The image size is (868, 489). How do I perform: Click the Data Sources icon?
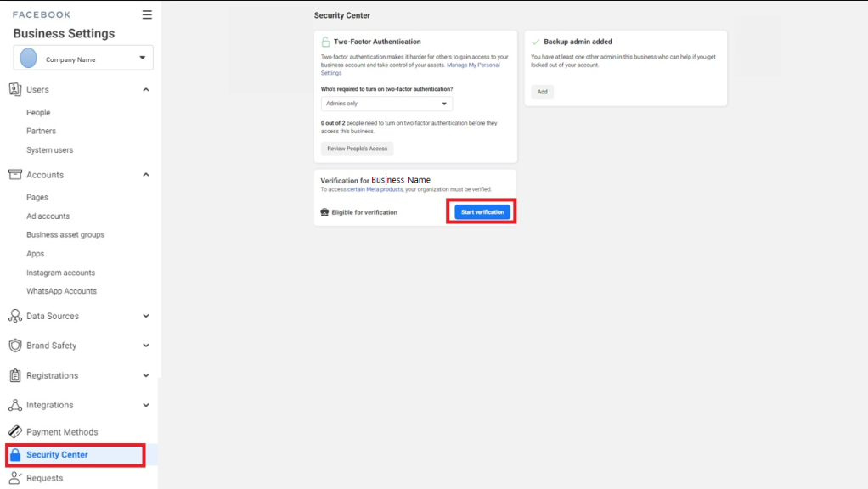pyautogui.click(x=14, y=316)
